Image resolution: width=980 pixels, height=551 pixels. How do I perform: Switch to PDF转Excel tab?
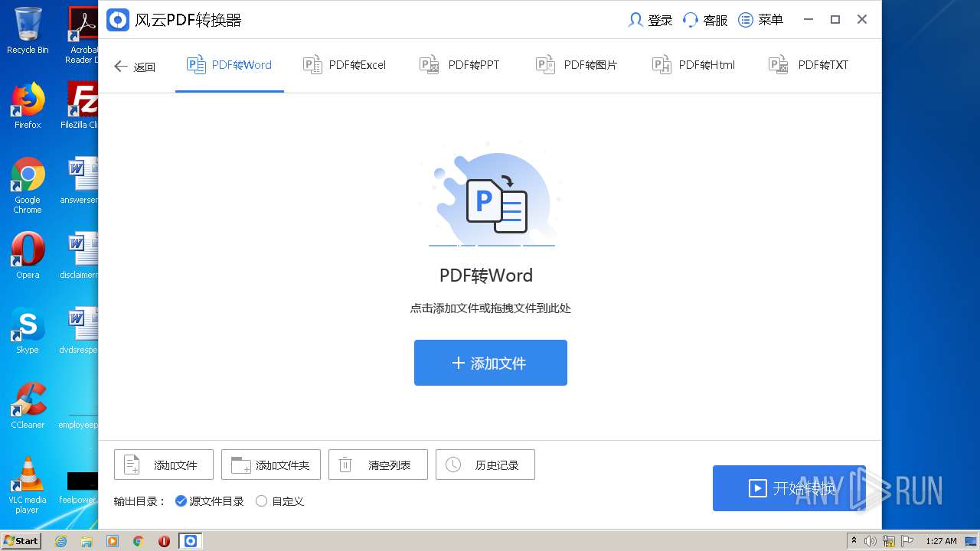coord(345,65)
